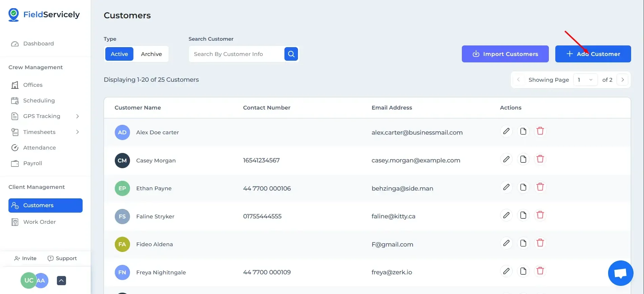Go to next page of customers

tap(622, 80)
